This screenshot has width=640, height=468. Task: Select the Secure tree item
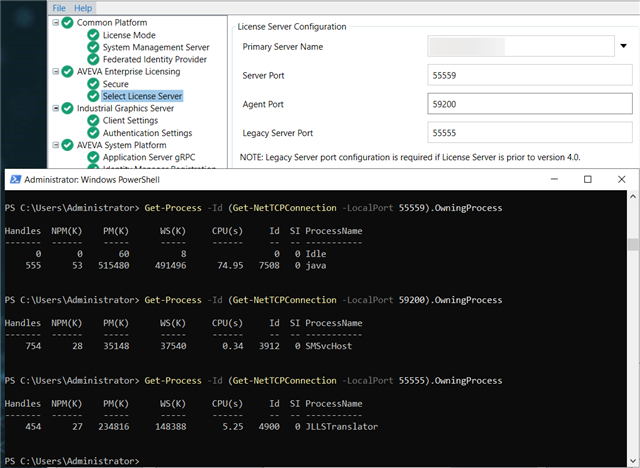point(116,84)
